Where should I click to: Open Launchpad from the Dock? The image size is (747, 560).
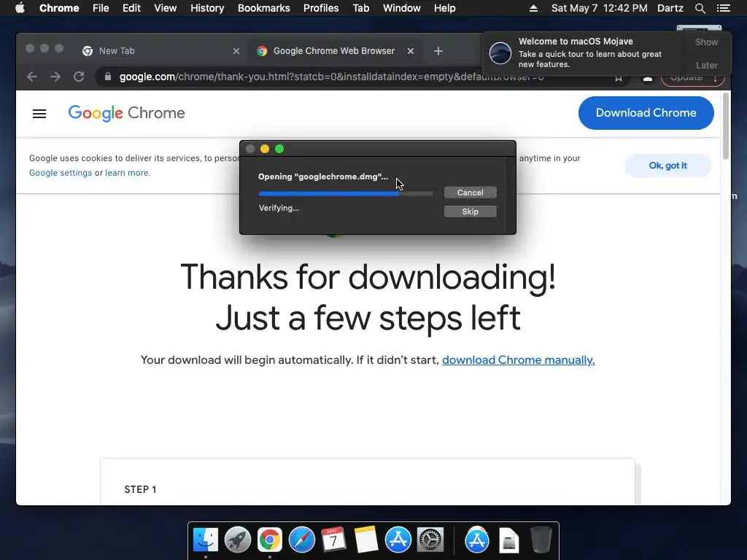237,540
